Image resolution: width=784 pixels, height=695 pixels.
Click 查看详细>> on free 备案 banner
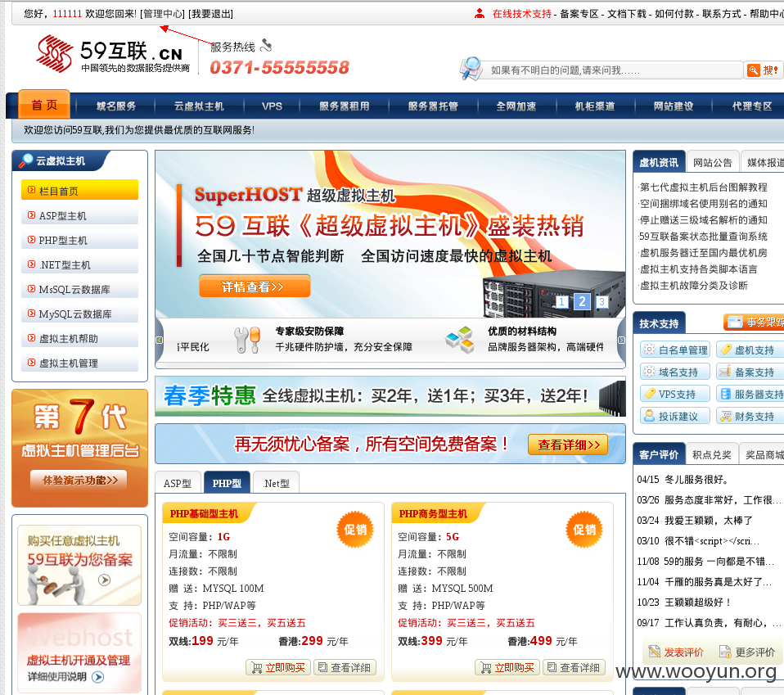tap(568, 445)
